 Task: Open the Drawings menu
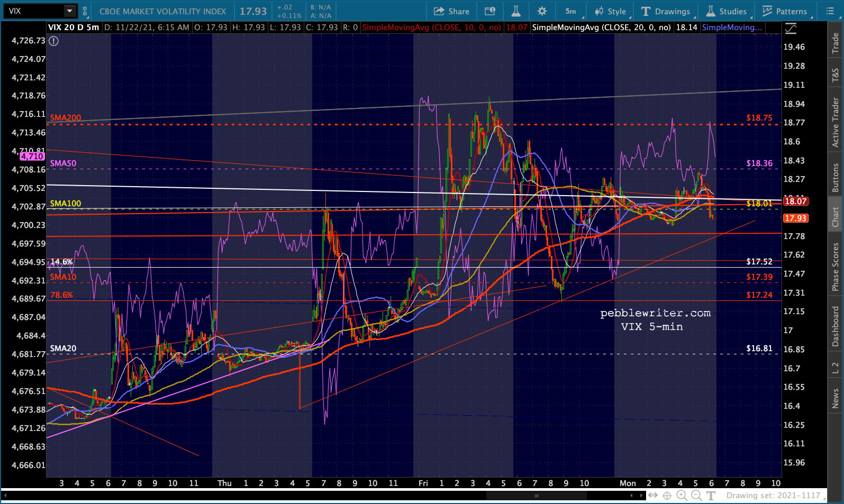tap(666, 11)
